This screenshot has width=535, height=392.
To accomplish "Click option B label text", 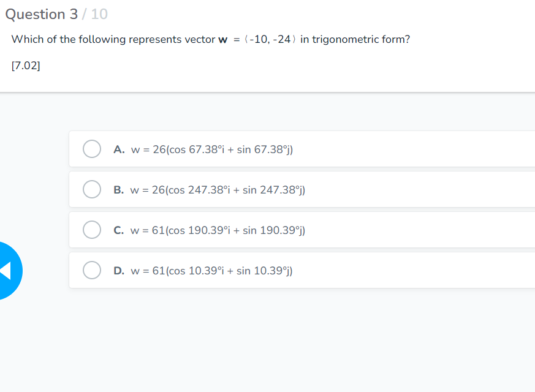I will 118,189.
